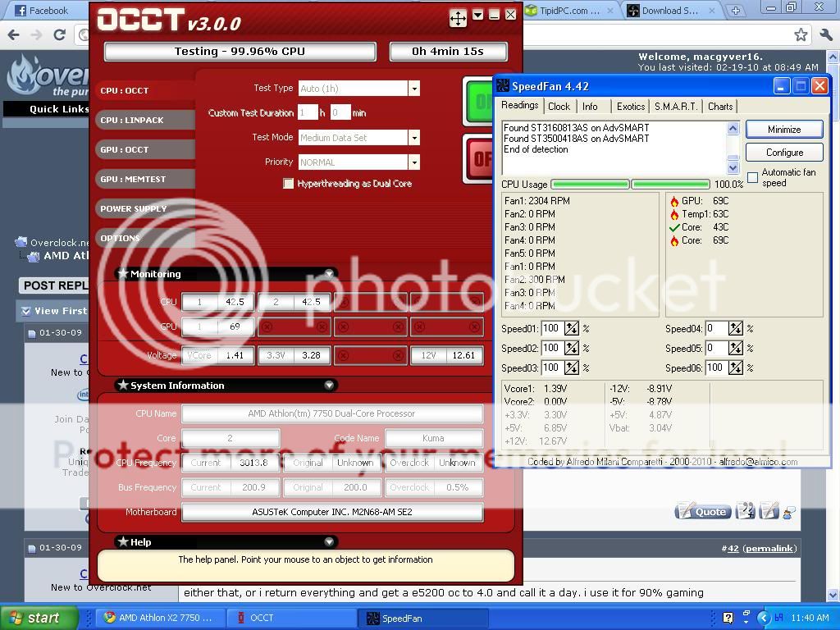Screen dimensions: 840x630
Task: Open the permalink link for post #42
Action: [769, 548]
